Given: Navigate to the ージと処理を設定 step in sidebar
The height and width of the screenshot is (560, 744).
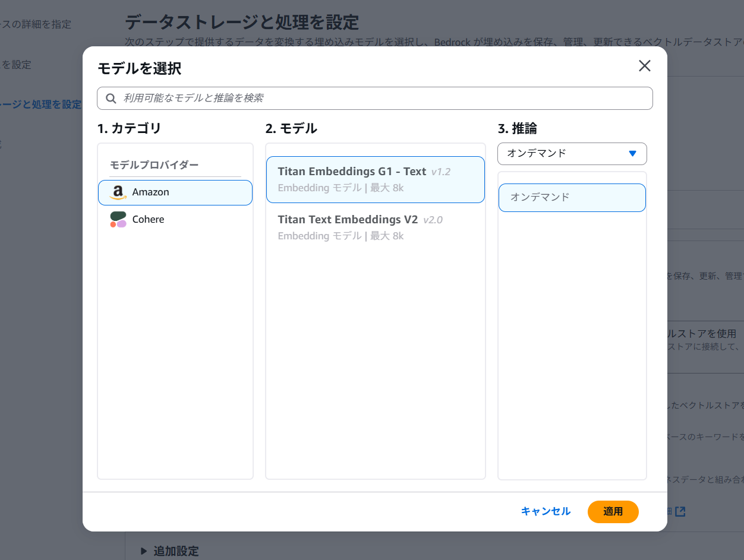Looking at the screenshot, I should [x=42, y=105].
